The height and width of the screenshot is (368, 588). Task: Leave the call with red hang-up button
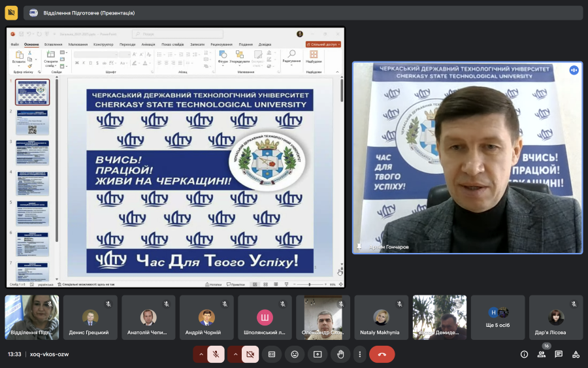click(382, 354)
